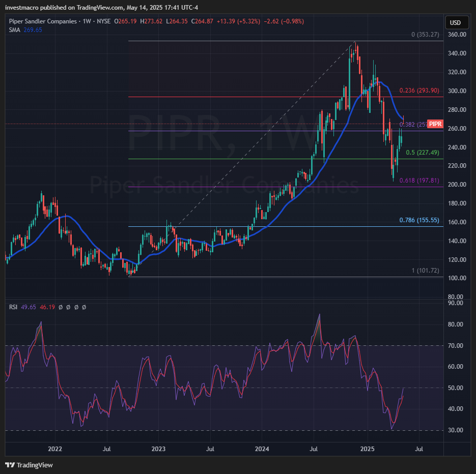The width and height of the screenshot is (476, 474).
Task: Click the 90.00 RSI axis label
Action: pos(456,303)
